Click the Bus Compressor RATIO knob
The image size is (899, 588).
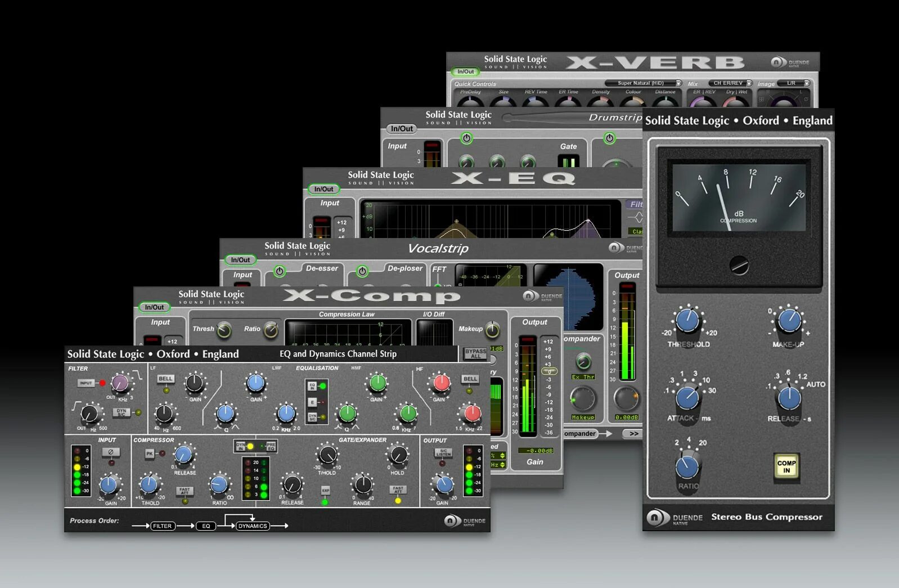coord(687,466)
